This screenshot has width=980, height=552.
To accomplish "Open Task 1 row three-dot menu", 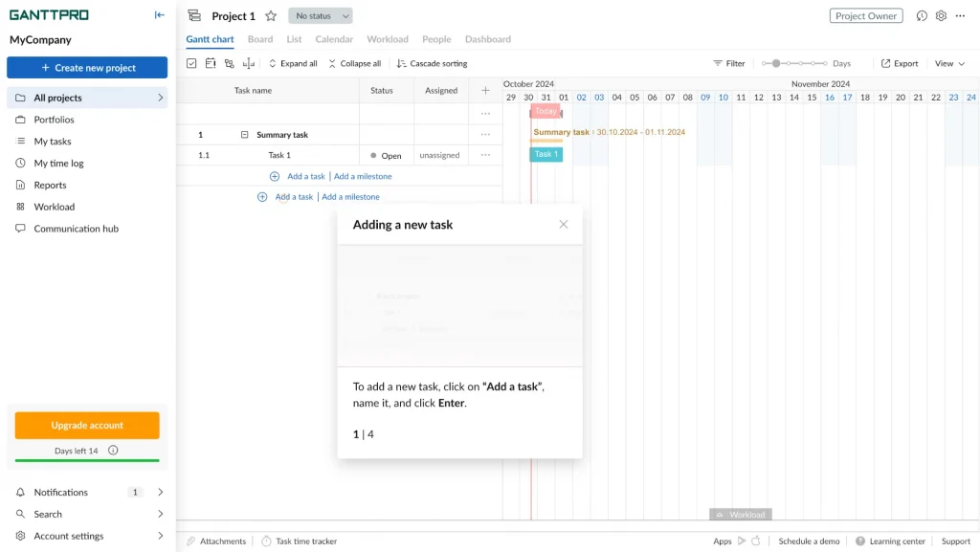I will (485, 155).
